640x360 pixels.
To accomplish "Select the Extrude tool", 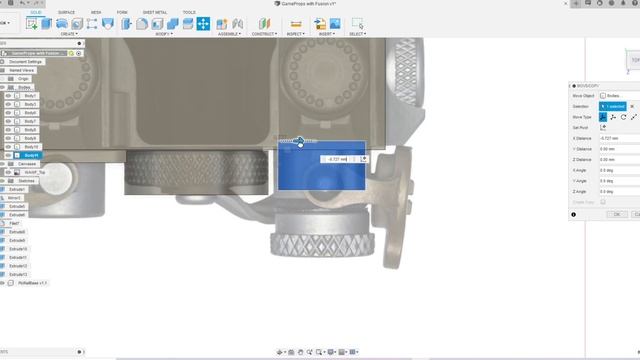I will (47, 23).
